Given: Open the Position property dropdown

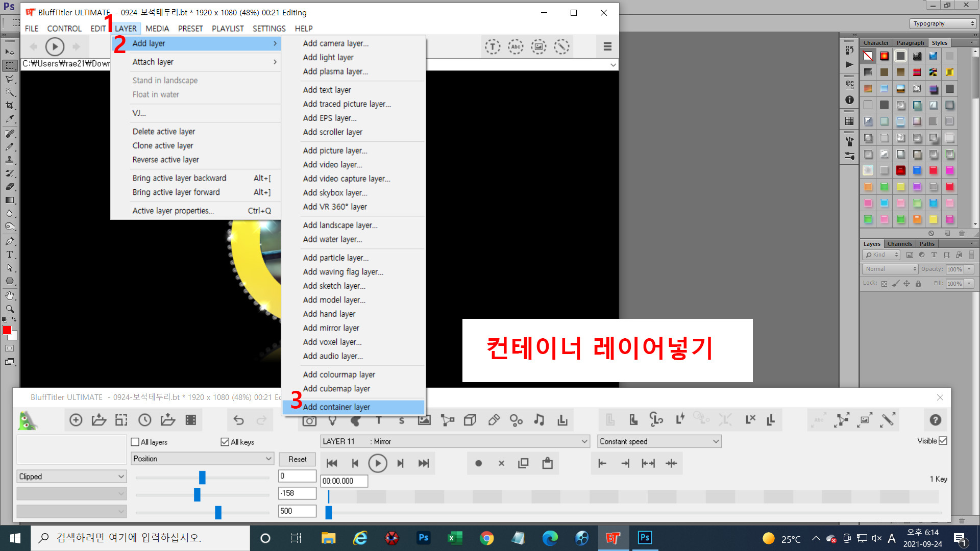Looking at the screenshot, I should pos(202,459).
